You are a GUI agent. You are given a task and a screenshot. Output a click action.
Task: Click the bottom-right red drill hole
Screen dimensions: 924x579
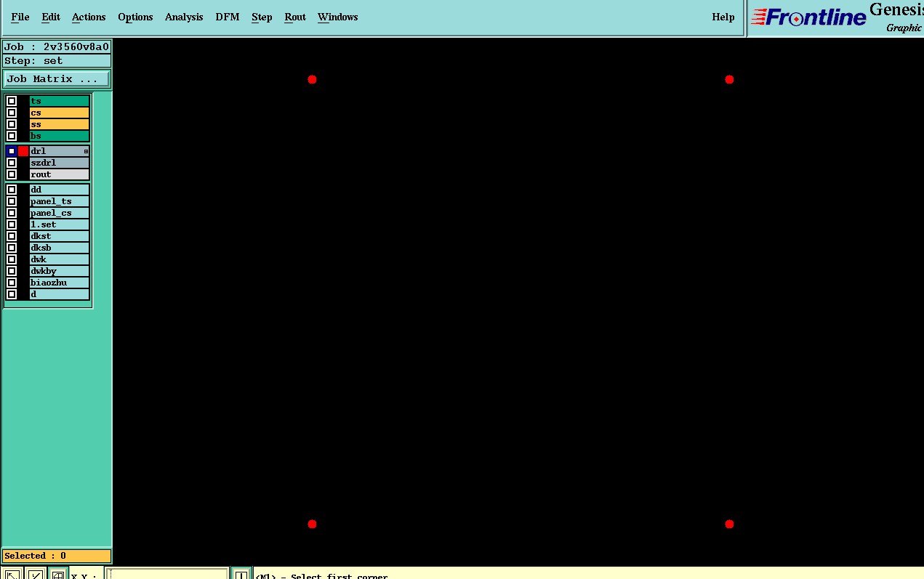[x=729, y=524]
